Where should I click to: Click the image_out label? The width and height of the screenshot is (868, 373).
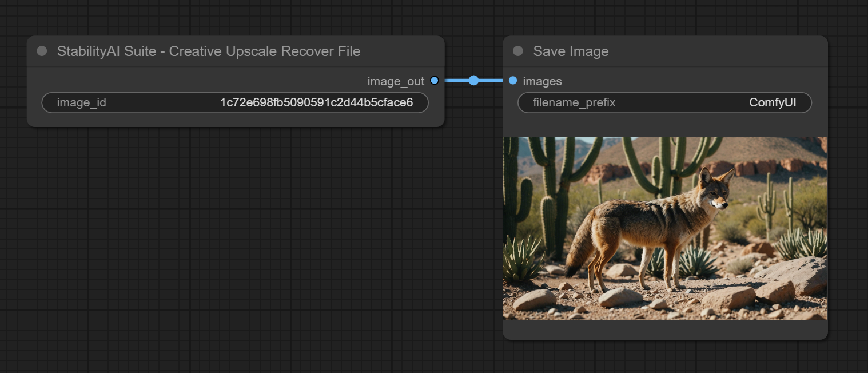coord(396,81)
